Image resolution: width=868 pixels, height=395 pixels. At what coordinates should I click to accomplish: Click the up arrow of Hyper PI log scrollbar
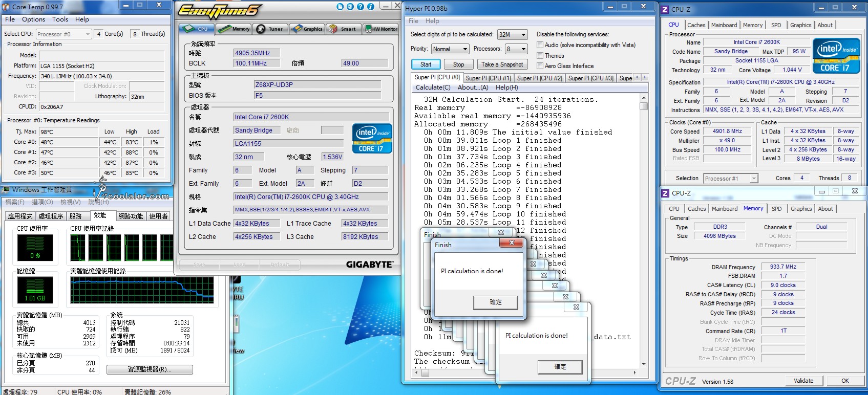coord(644,99)
